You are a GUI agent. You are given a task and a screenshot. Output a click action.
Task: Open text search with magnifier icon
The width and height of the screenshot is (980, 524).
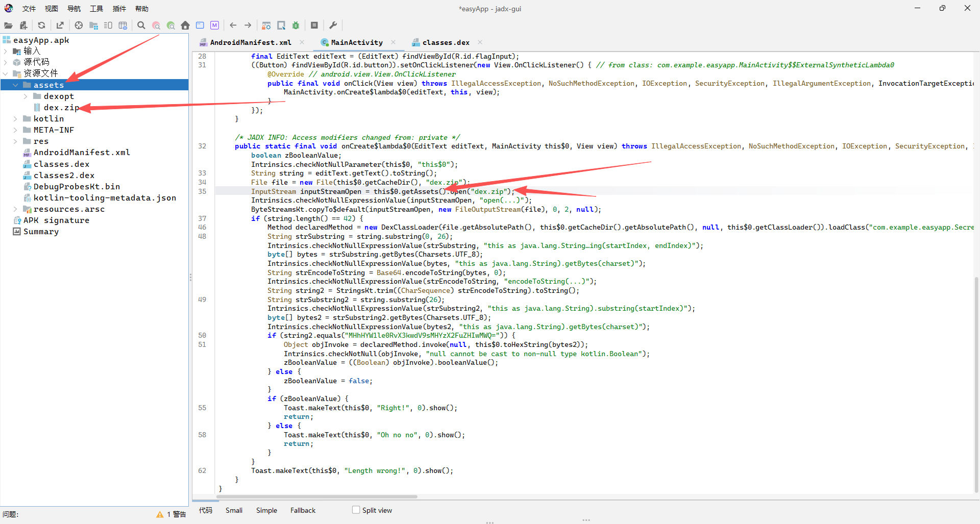[141, 26]
